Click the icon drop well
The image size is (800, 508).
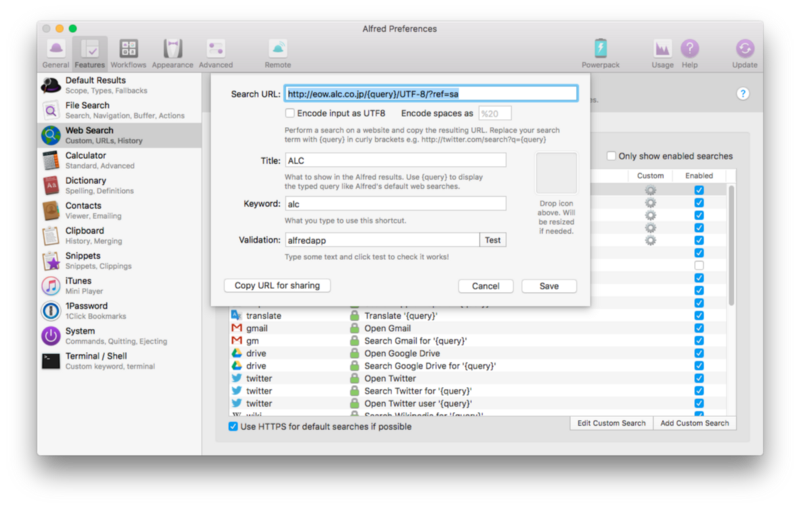click(556, 173)
